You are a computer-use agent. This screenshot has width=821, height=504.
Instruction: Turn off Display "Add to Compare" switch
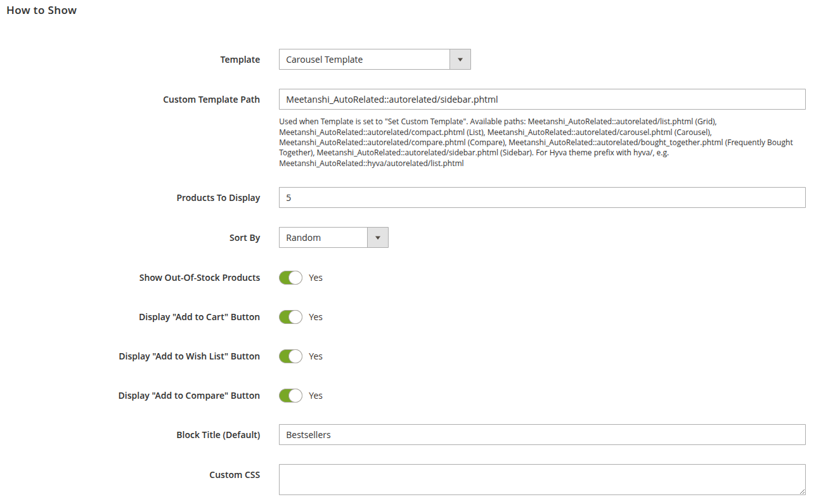pos(291,396)
